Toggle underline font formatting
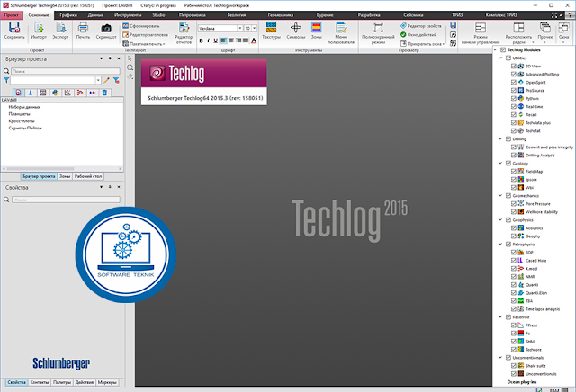Viewport: 576px width, 392px height. click(x=216, y=40)
